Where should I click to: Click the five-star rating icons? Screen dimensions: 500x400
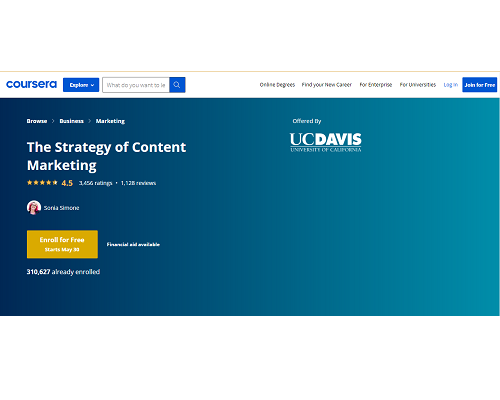tap(42, 183)
